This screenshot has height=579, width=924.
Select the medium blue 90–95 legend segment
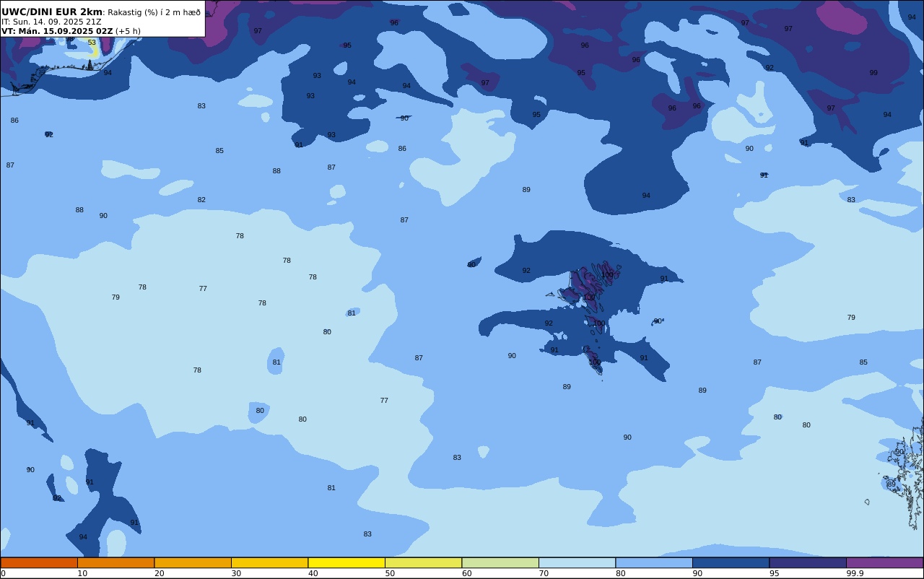pos(731,562)
